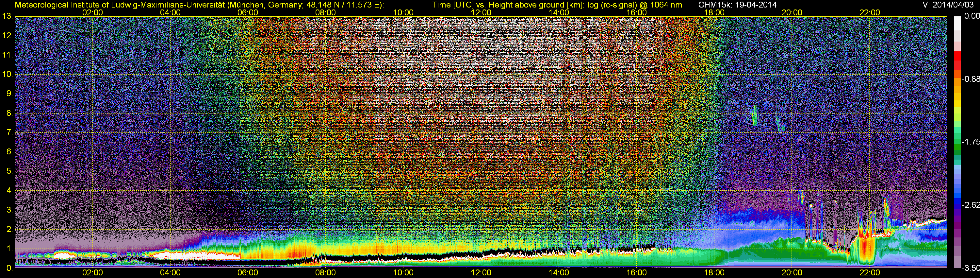
Task: Click the 14:00 label on the lower time axis
Action: tap(559, 273)
